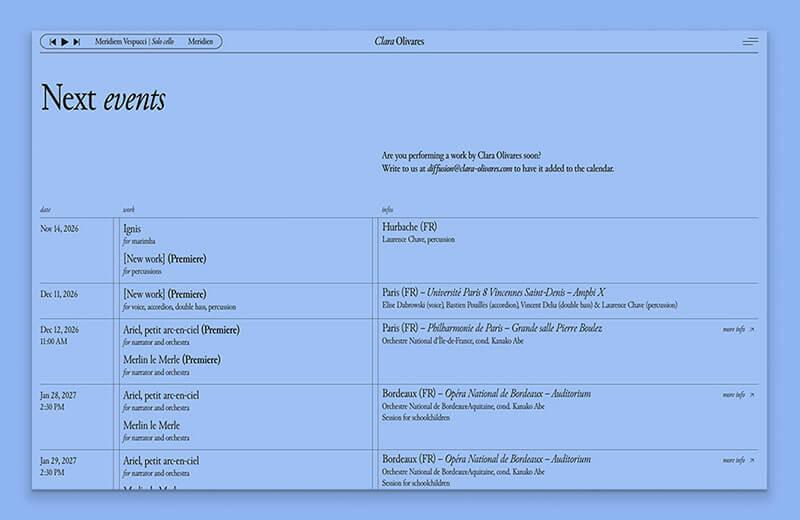Click Opéra National de Bordeaux venue, Jan 29
The width and height of the screenshot is (800, 520).
(518, 459)
